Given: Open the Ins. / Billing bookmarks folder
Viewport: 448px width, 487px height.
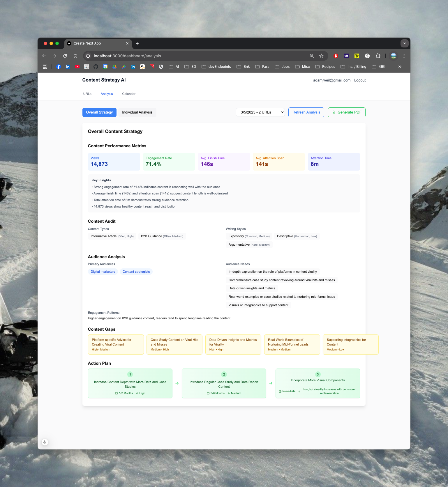Looking at the screenshot, I should pyautogui.click(x=354, y=67).
